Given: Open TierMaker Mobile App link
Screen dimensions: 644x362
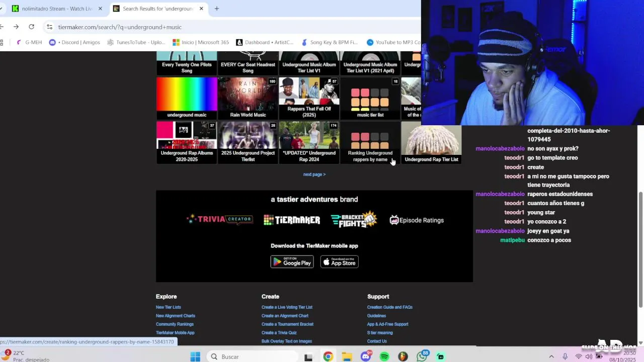Looking at the screenshot, I should 175,333.
